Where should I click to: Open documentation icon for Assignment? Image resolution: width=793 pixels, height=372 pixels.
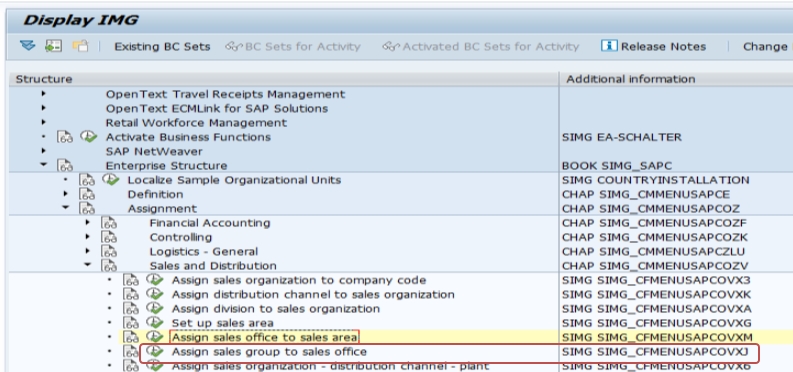tap(87, 208)
